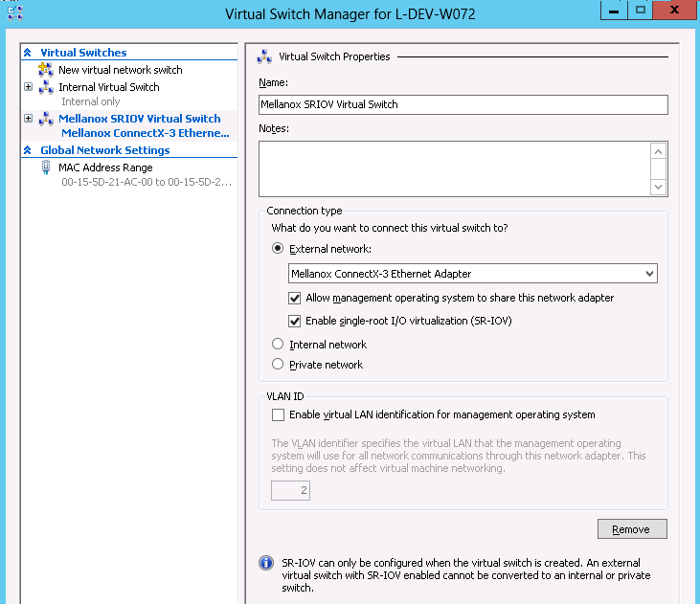This screenshot has height=604, width=700.
Task: Click the Mellanox SRIOV Virtual Switch icon
Action: 45,119
